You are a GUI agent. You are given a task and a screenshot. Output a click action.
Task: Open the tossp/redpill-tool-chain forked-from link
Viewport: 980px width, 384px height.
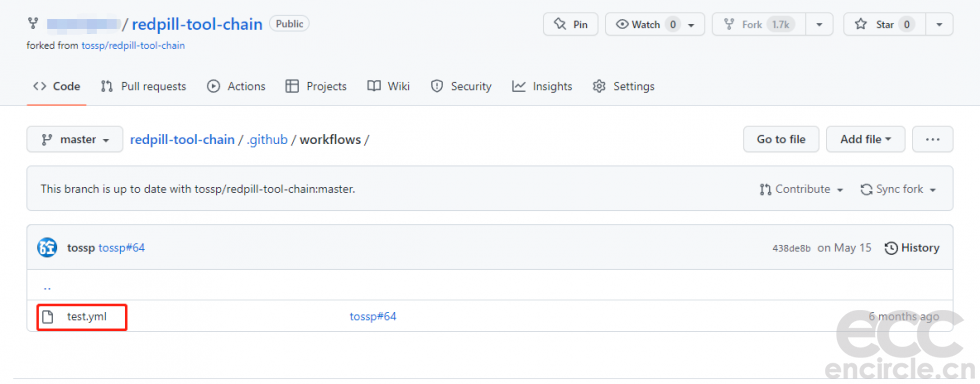pos(133,46)
